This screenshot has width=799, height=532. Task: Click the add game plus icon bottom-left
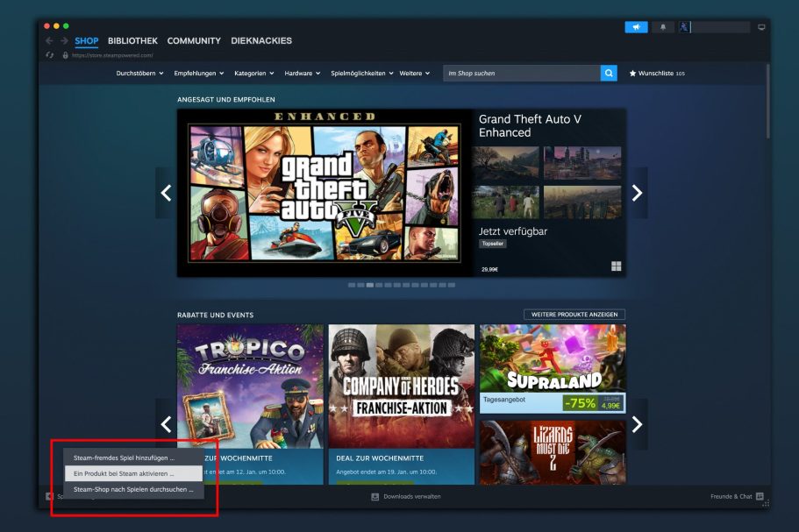pos(49,496)
